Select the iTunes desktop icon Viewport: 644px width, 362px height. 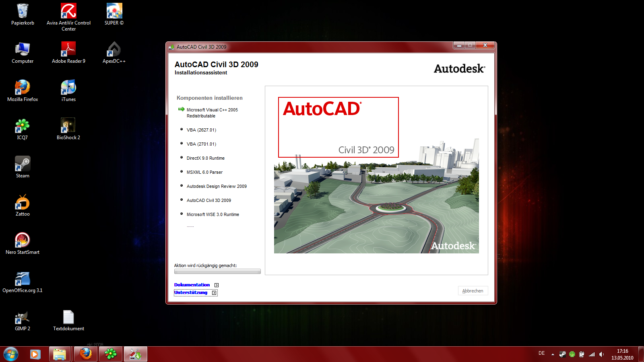click(68, 91)
